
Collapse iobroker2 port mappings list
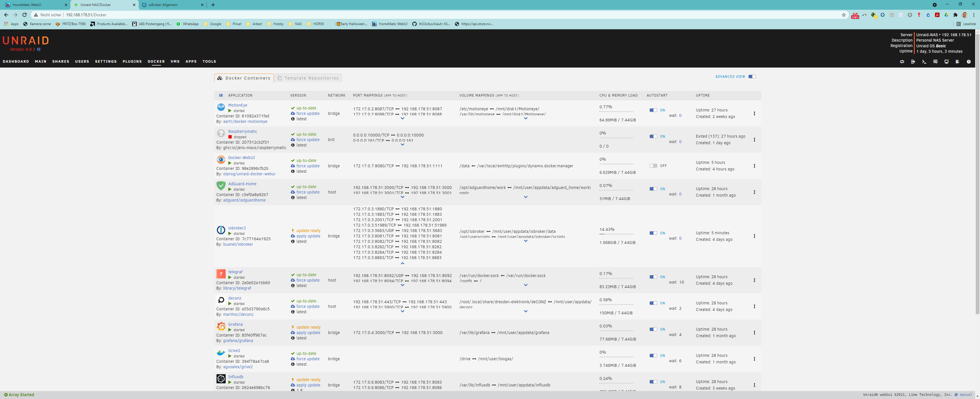click(403, 263)
